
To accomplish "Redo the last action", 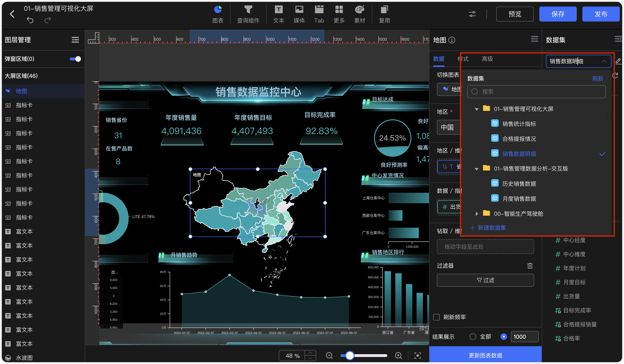I will (47, 20).
